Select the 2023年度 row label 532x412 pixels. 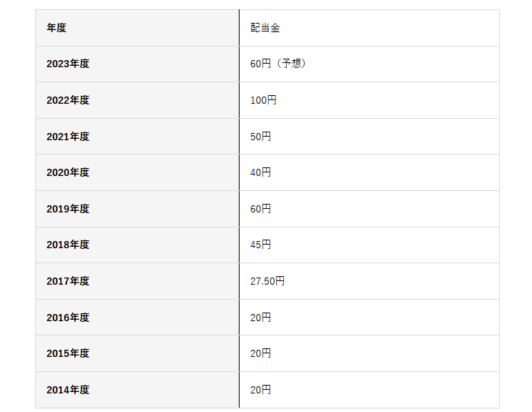68,64
